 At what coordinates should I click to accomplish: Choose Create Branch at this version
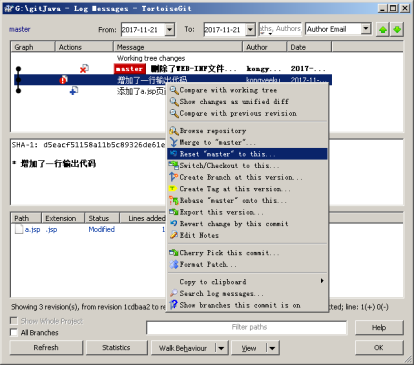point(247,177)
